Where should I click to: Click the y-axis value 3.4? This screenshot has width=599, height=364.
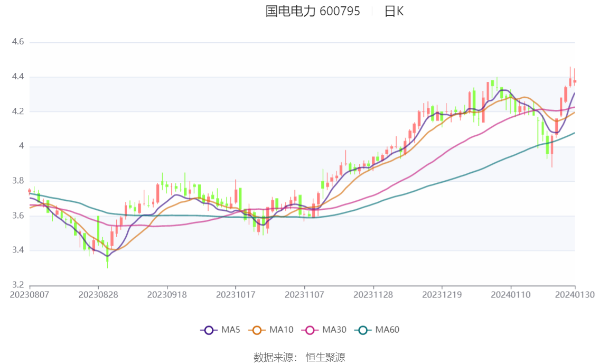coord(18,250)
